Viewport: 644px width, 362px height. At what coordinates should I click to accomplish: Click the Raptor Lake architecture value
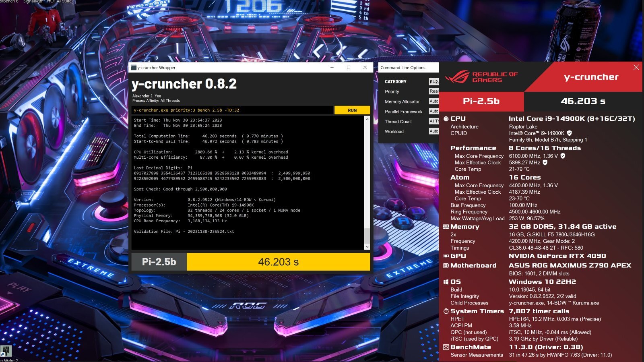(x=523, y=126)
